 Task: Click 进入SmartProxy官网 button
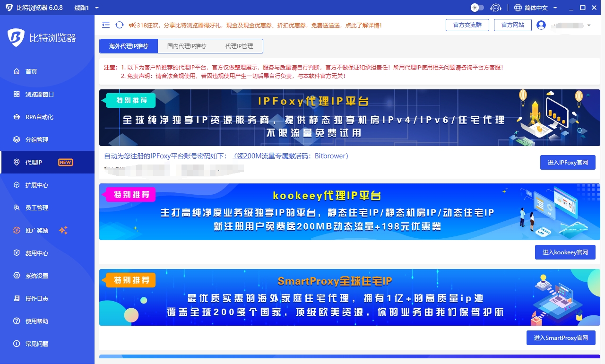(561, 338)
